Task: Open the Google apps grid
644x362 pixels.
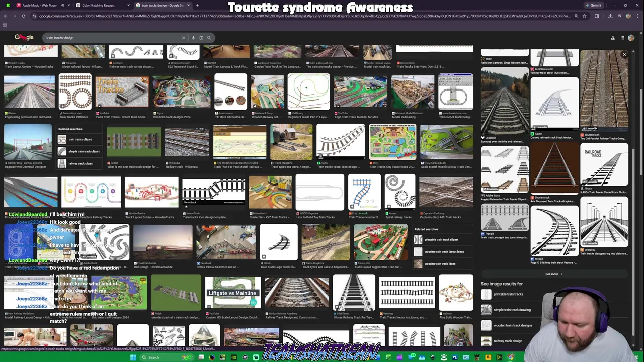Action: 622,38
